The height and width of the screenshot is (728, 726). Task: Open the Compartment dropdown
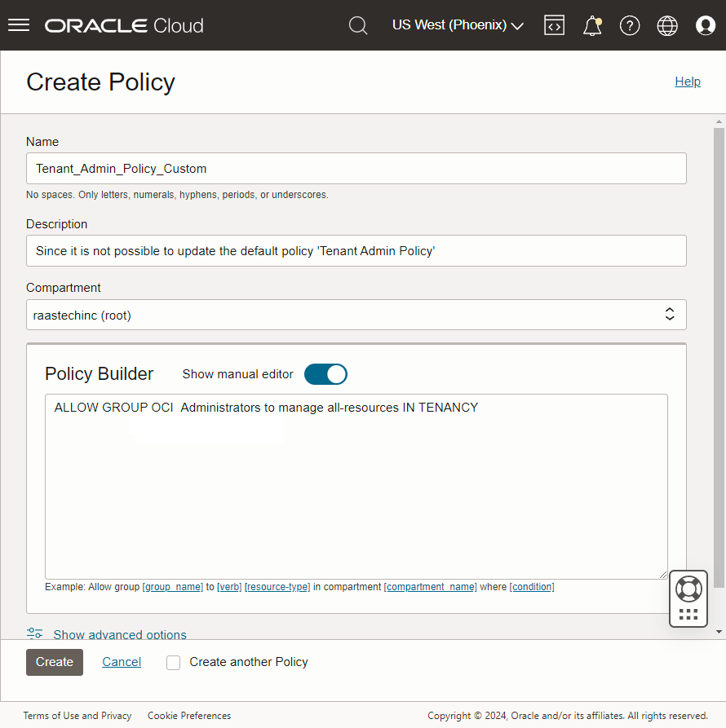(x=356, y=315)
